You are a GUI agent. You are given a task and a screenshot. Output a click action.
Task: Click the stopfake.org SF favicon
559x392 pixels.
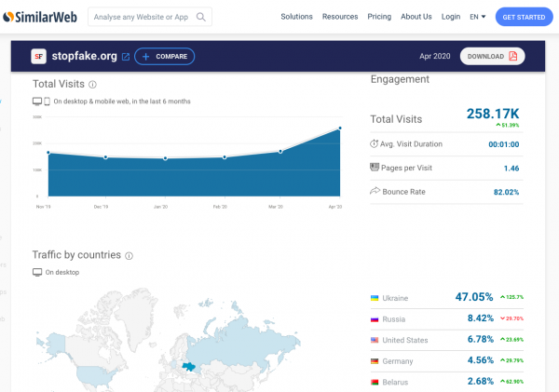pos(38,56)
